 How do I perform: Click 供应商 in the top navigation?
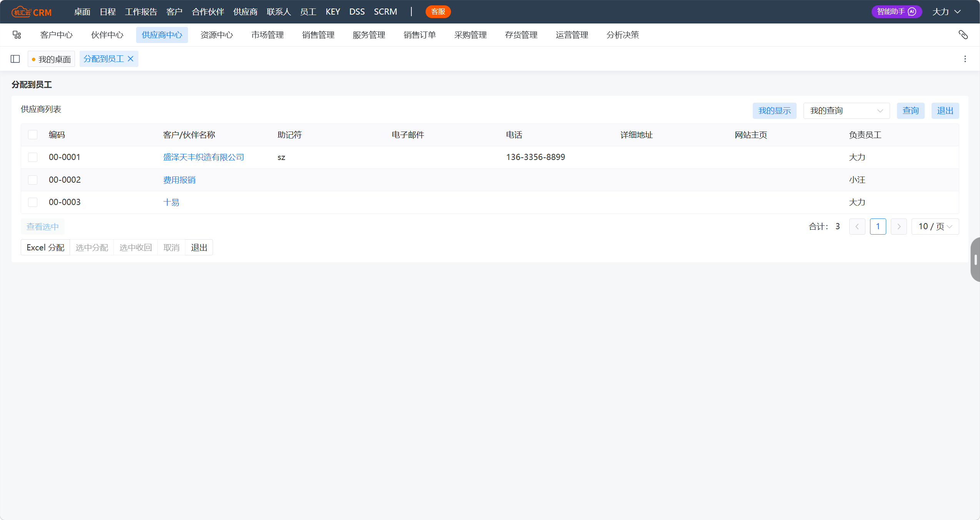tap(245, 12)
